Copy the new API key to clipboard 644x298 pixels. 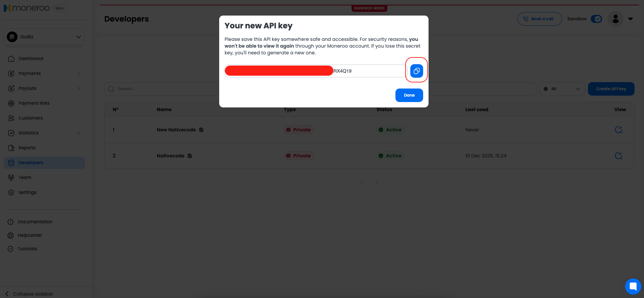pyautogui.click(x=416, y=71)
